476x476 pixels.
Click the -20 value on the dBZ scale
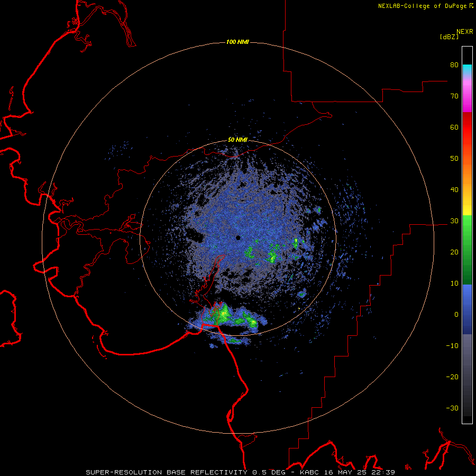[452, 377]
